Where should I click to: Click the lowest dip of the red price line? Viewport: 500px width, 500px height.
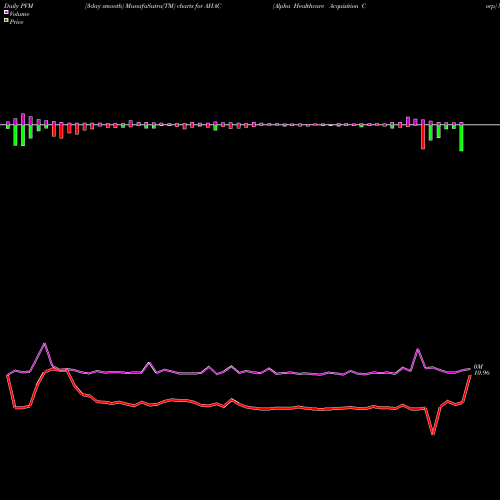pos(433,434)
